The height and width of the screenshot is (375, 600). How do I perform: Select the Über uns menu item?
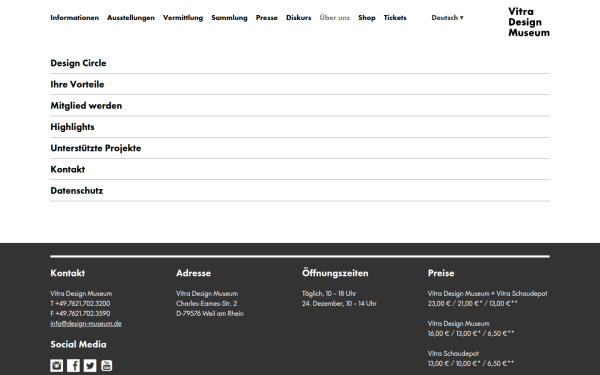pyautogui.click(x=334, y=18)
